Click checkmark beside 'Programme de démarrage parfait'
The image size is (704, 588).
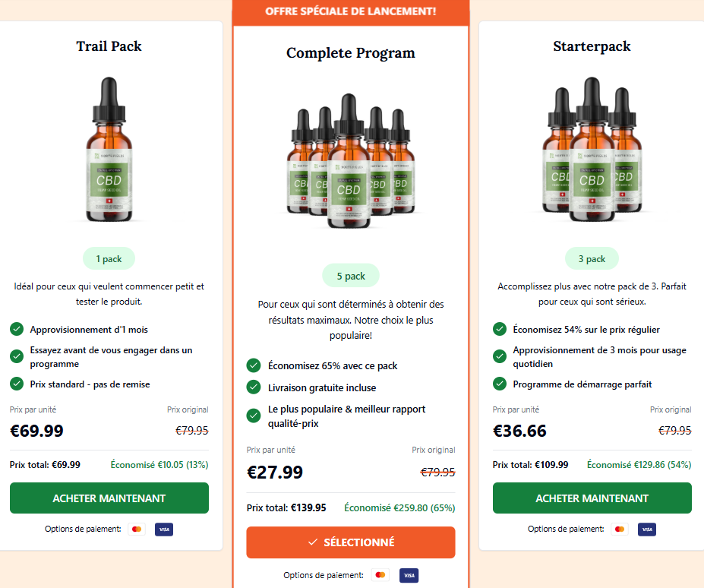pos(500,384)
